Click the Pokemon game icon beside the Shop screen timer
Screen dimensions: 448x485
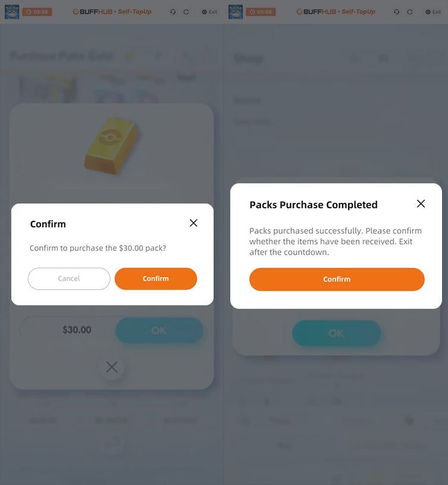[x=235, y=12]
